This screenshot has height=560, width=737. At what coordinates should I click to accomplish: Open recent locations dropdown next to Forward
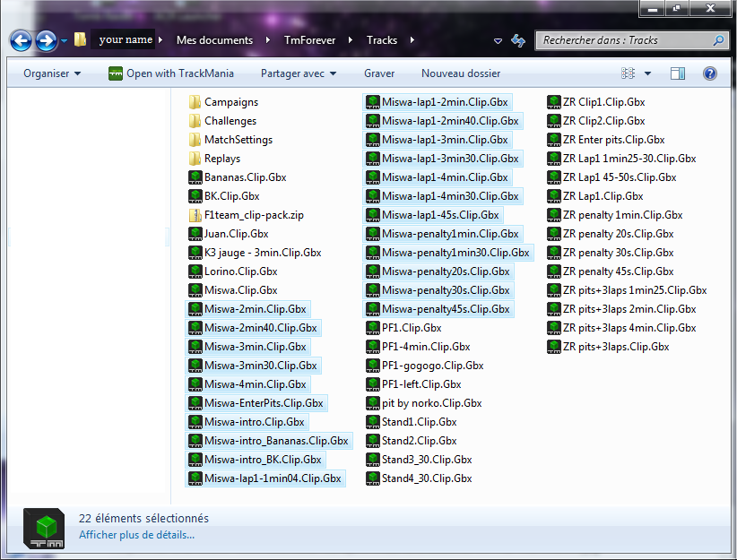64,41
